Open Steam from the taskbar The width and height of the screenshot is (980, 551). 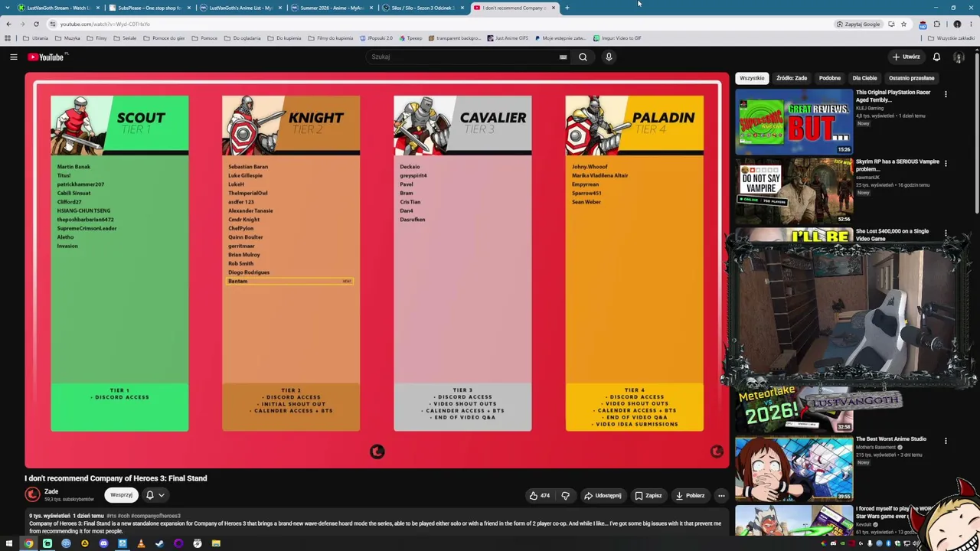[159, 543]
